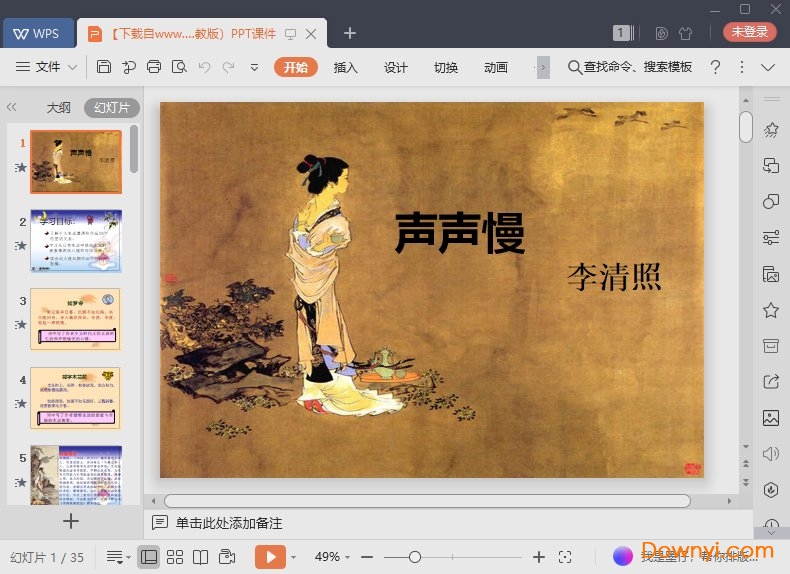Select slide 2 thumbnail 学习目标

pos(76,241)
